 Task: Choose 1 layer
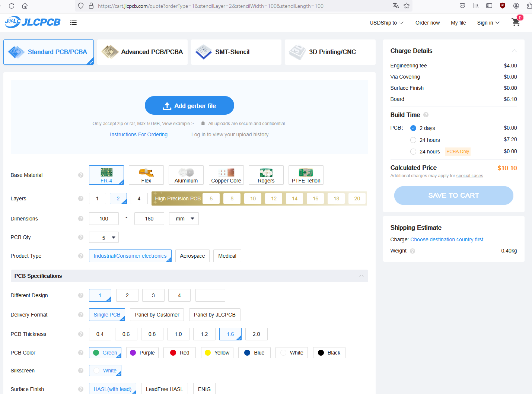pyautogui.click(x=98, y=198)
